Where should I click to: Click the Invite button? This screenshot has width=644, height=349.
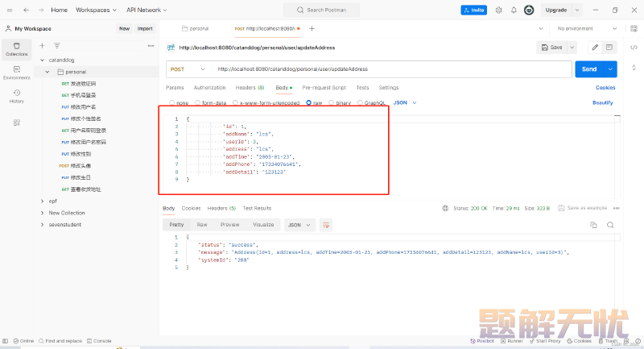click(x=474, y=10)
